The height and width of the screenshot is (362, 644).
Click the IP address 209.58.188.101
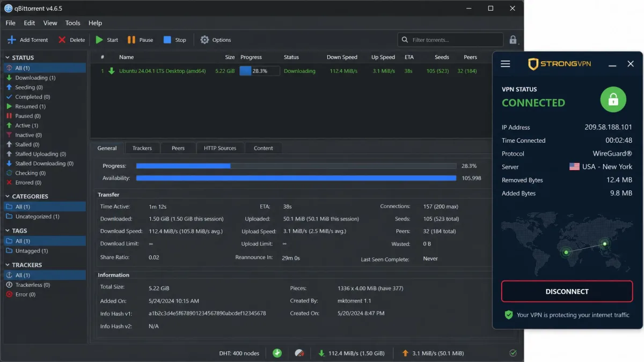click(x=608, y=127)
